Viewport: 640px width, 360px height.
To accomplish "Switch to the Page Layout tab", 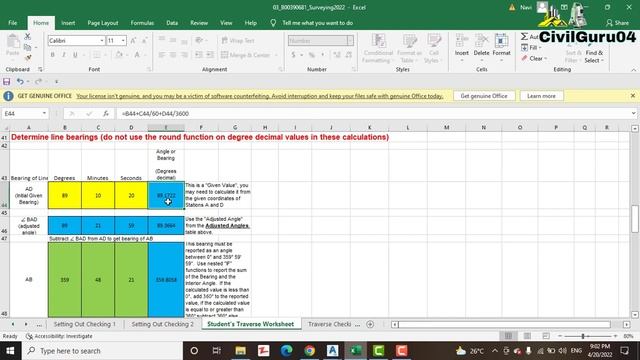I will (x=102, y=23).
